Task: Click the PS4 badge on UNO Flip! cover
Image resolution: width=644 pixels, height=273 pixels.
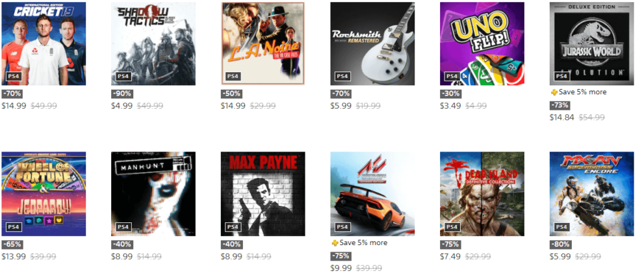Action: point(452,76)
